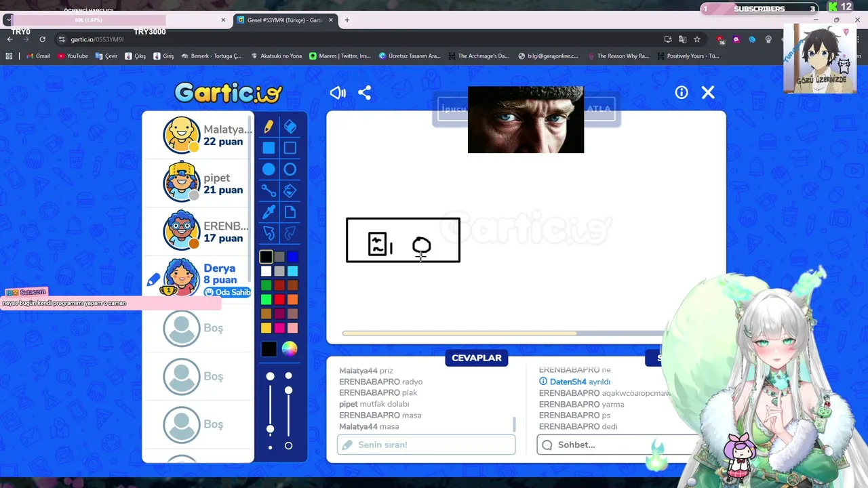868x488 pixels.
Task: Open the CEVAPLAR answers tab
Action: pyautogui.click(x=477, y=358)
